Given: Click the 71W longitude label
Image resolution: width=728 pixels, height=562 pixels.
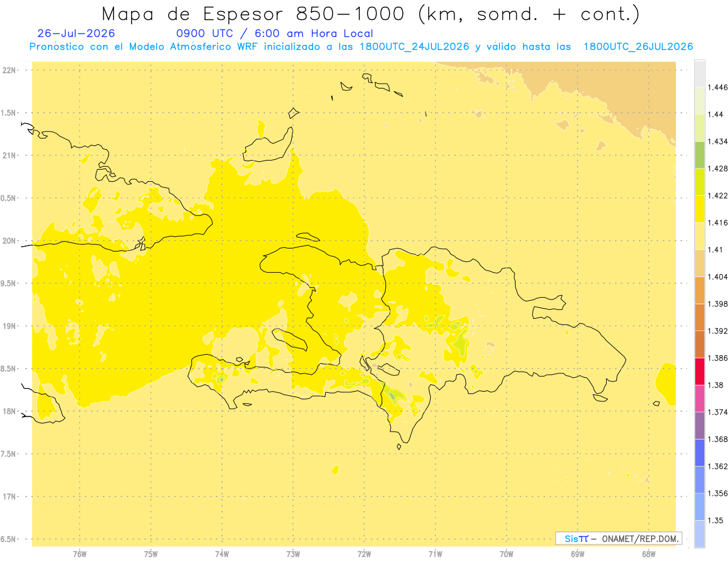Looking at the screenshot, I should click(435, 554).
